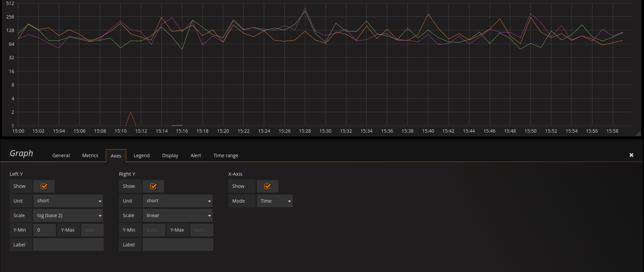
Task: Open the Display tab
Action: tap(170, 156)
